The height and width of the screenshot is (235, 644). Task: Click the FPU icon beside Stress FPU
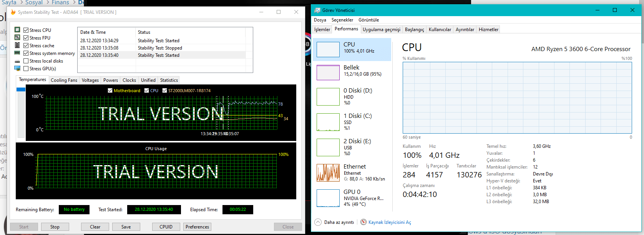(x=17, y=37)
